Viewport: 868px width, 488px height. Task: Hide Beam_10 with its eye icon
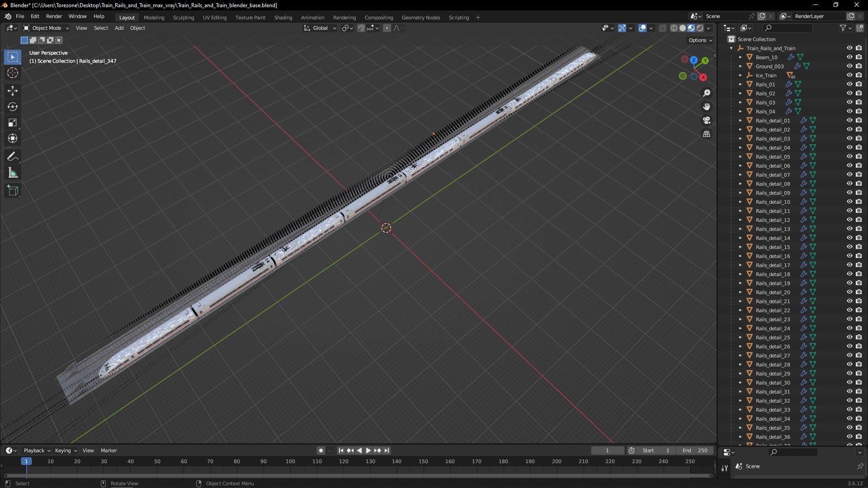pyautogui.click(x=849, y=57)
